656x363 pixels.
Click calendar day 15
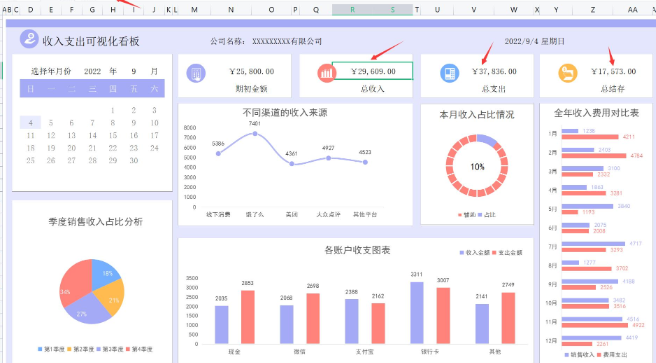[x=113, y=135]
